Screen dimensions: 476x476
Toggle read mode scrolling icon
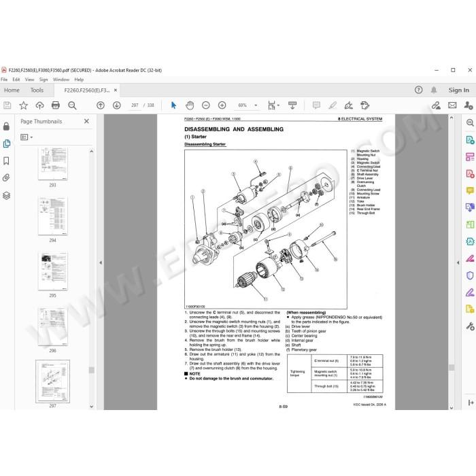tap(292, 105)
